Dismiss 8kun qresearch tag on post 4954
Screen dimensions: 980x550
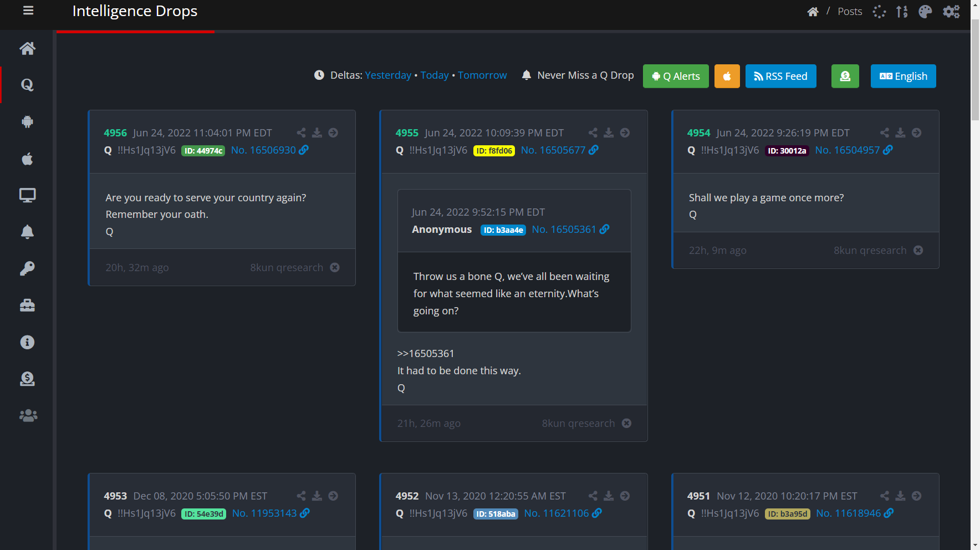click(x=918, y=250)
